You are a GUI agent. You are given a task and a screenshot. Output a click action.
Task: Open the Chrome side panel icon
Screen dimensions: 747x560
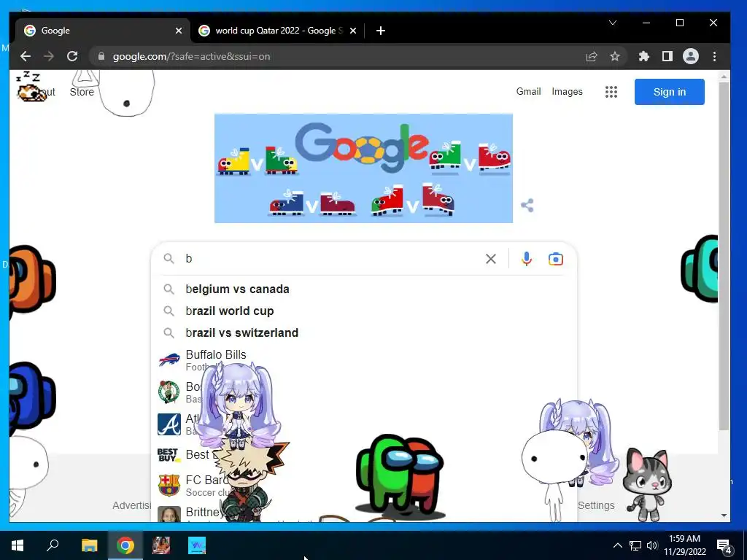coord(667,56)
